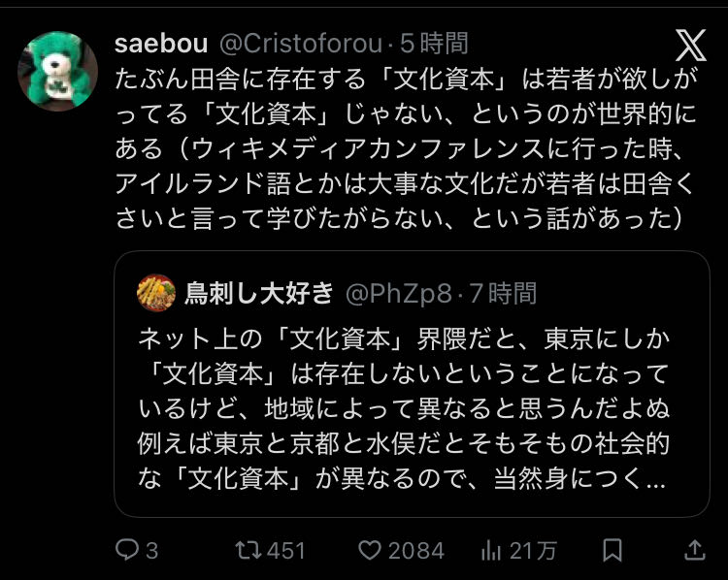The width and height of the screenshot is (728, 580).
Task: Click the 2084 likes count
Action: coord(415,551)
